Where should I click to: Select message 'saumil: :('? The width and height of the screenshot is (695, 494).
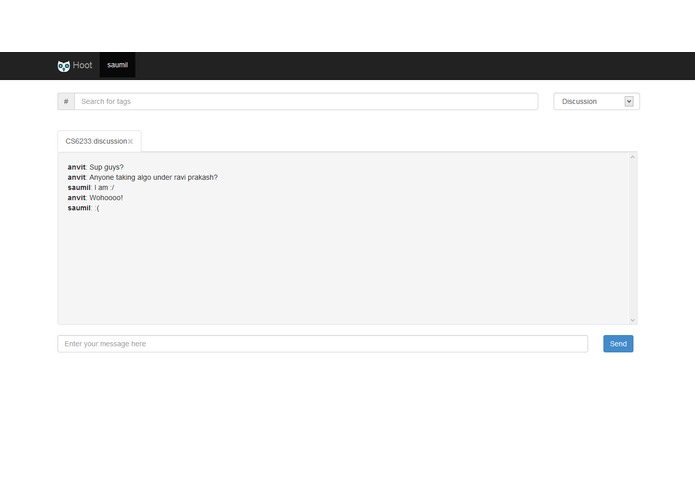pyautogui.click(x=84, y=208)
